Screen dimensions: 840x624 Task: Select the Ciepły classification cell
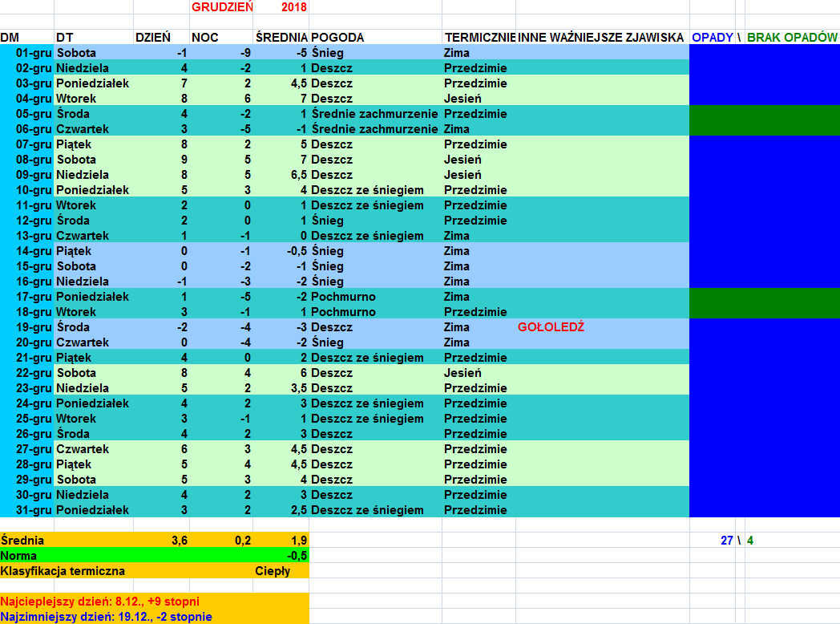coord(273,571)
